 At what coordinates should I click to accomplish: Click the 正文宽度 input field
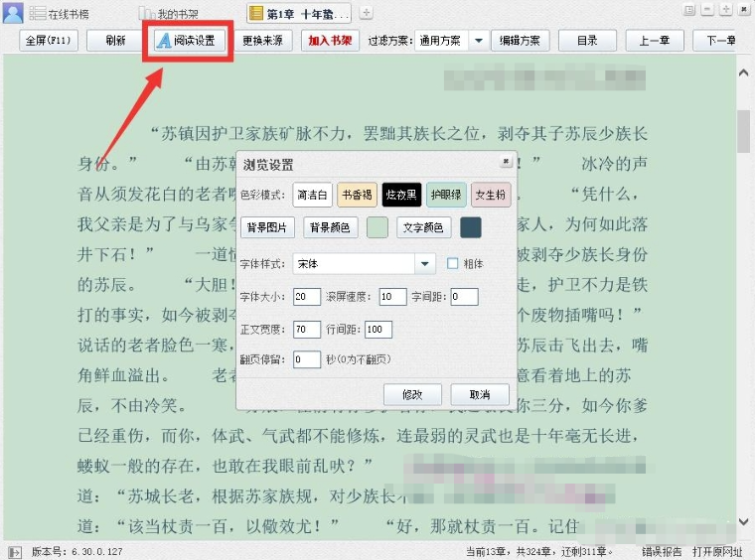click(x=307, y=330)
